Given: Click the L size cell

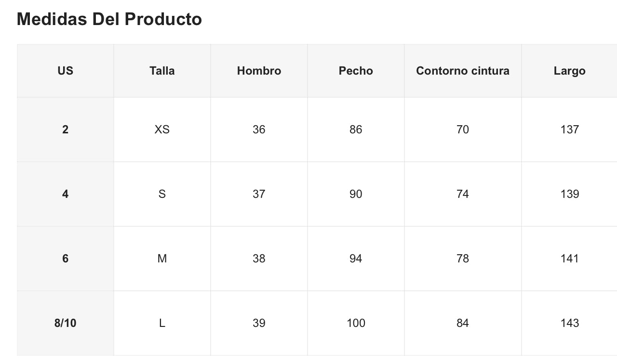Looking at the screenshot, I should tap(162, 323).
